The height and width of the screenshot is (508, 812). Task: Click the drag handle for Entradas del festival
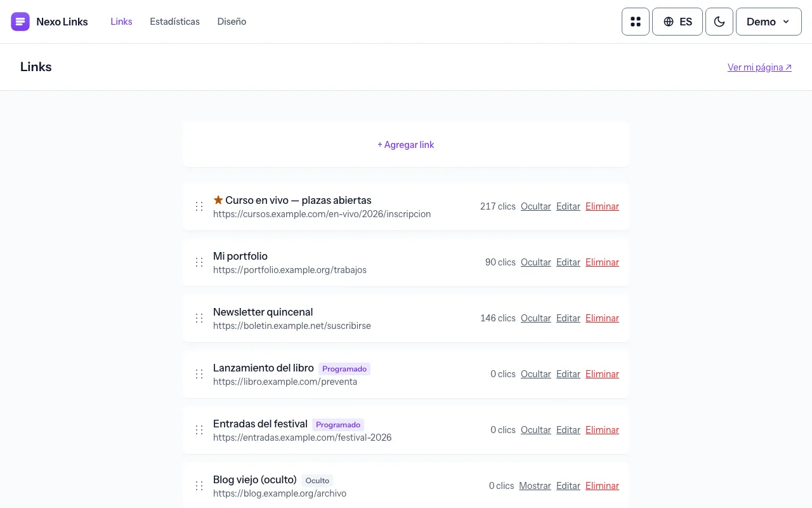pos(199,430)
